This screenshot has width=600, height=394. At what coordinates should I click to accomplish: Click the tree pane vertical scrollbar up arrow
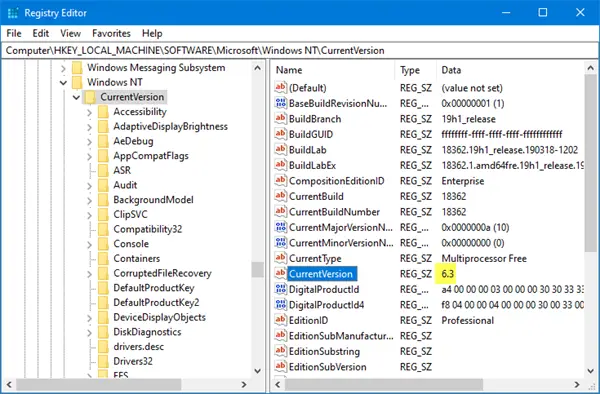(258, 68)
